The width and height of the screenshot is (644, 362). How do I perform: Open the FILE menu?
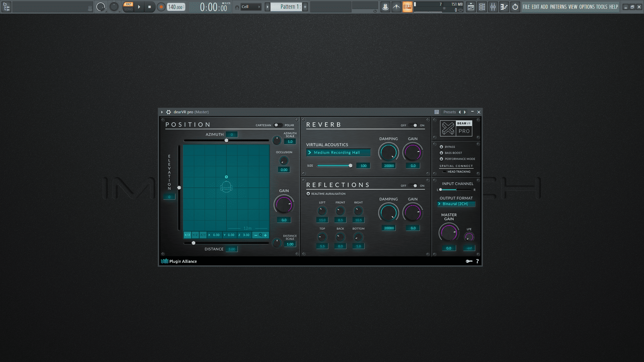pos(526,7)
